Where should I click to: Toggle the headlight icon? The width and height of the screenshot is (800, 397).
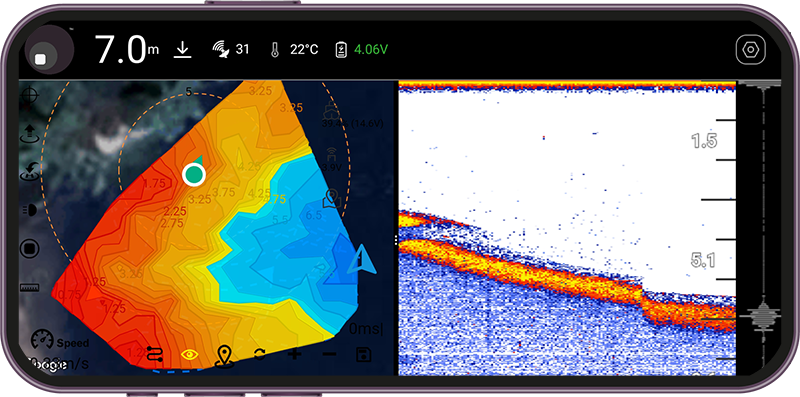coord(30,210)
